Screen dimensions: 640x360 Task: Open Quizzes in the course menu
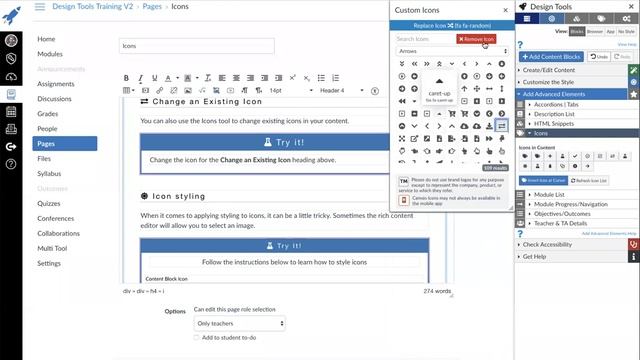click(x=49, y=203)
